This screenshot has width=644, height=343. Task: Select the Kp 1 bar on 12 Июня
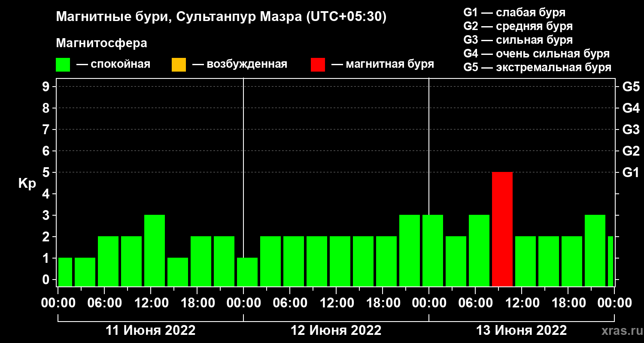(x=247, y=272)
